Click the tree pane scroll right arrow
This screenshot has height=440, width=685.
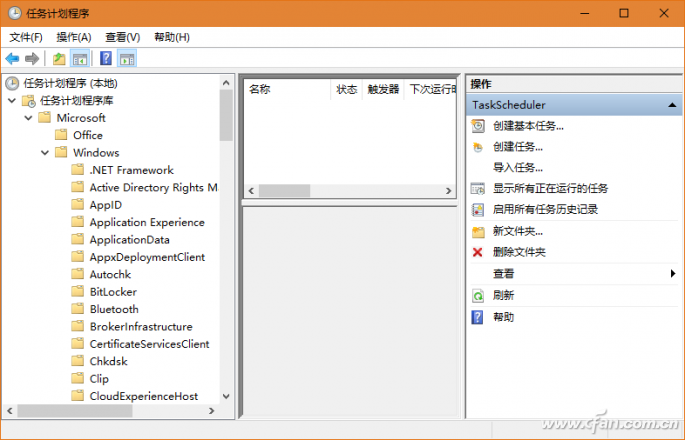(x=211, y=411)
